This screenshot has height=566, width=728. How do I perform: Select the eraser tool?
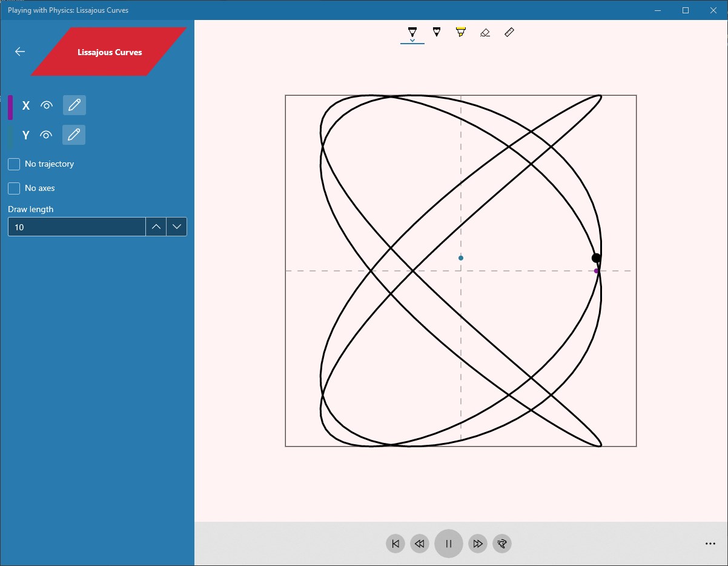[485, 32]
